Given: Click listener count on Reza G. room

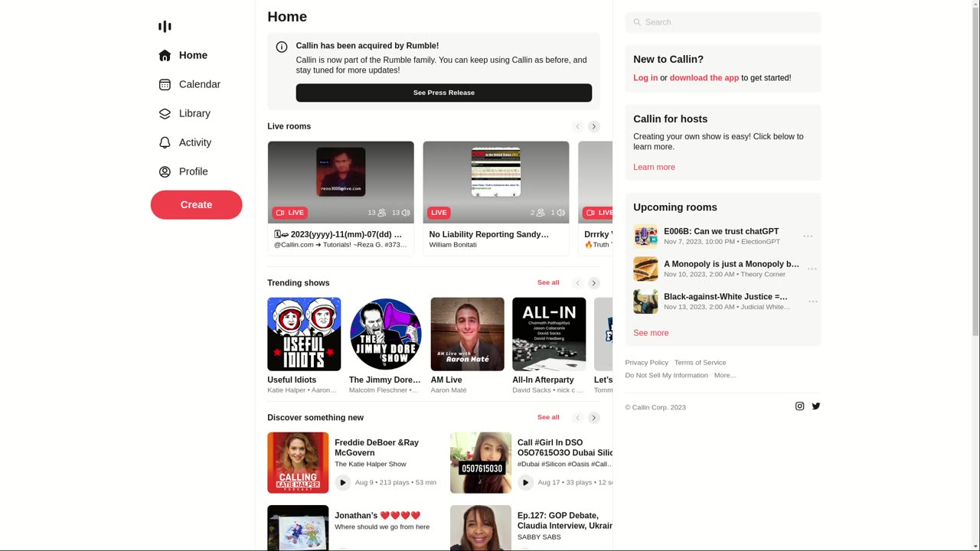Looking at the screenshot, I should [377, 213].
